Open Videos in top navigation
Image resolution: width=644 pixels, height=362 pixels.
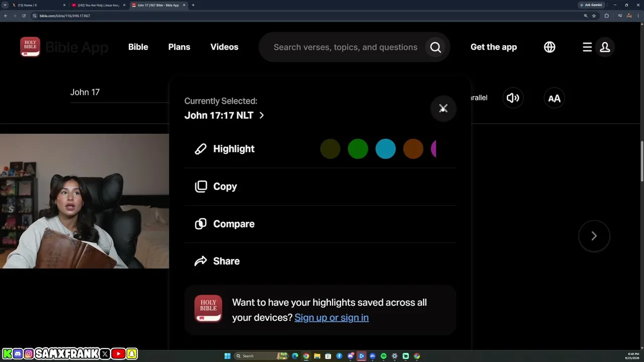[x=224, y=47]
